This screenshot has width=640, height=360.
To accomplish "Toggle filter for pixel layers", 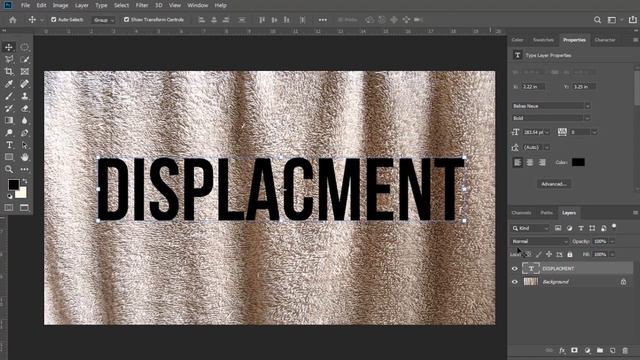I will [558, 228].
